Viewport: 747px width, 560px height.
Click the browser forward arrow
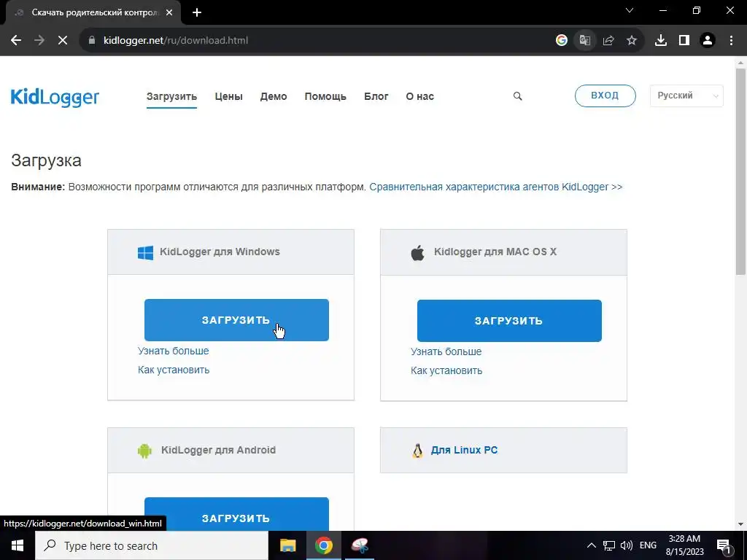pos(39,41)
